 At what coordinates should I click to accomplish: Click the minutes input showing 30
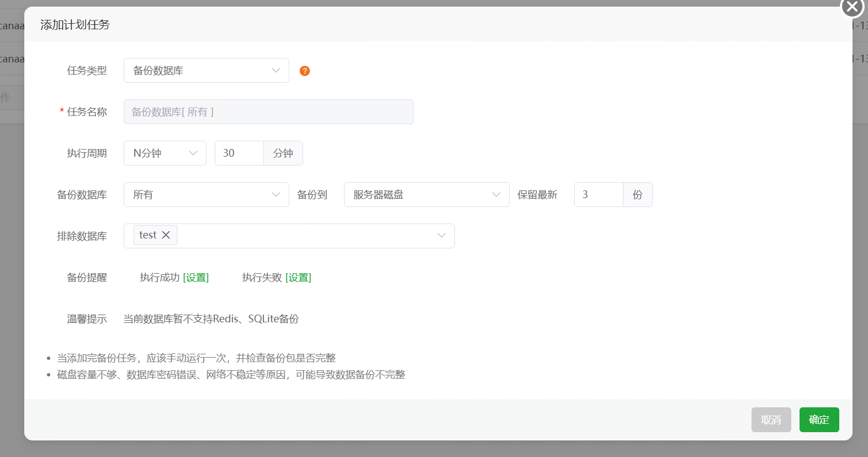240,153
